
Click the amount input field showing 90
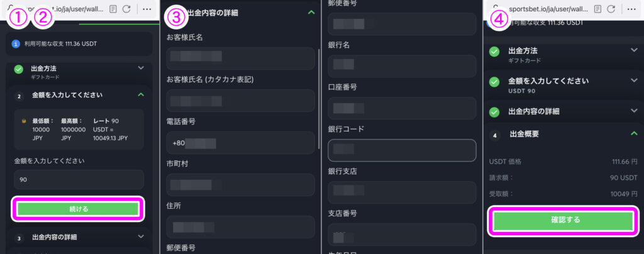79,180
